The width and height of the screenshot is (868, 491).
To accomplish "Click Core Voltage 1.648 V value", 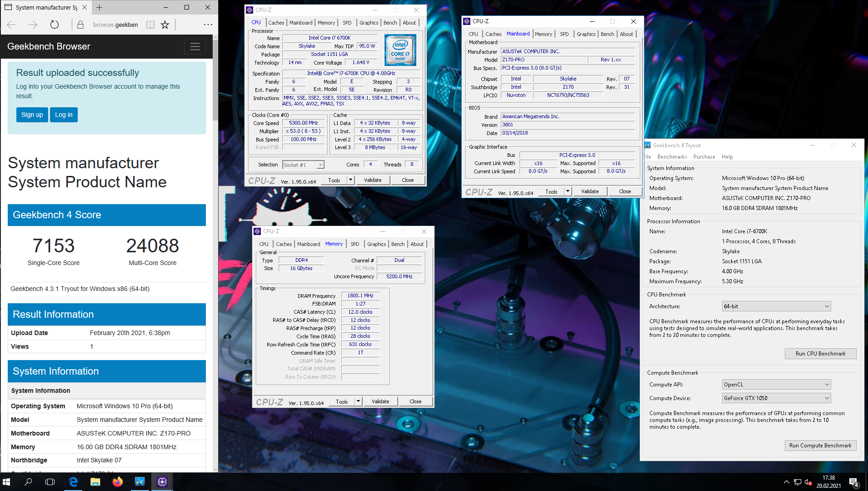I will click(361, 62).
